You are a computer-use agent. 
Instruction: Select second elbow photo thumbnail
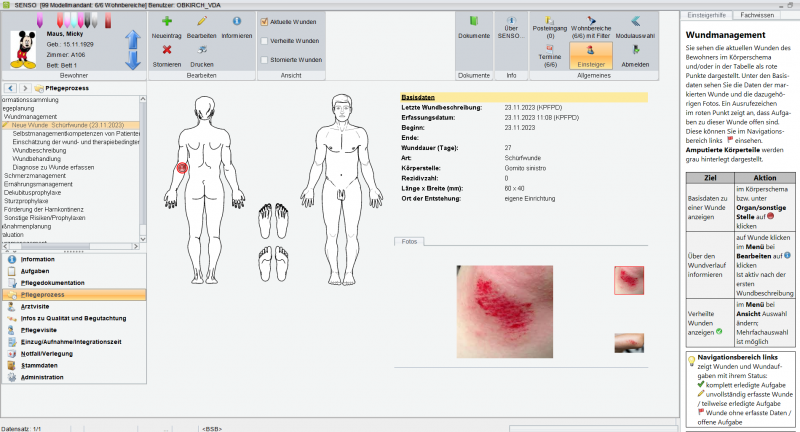click(x=629, y=343)
